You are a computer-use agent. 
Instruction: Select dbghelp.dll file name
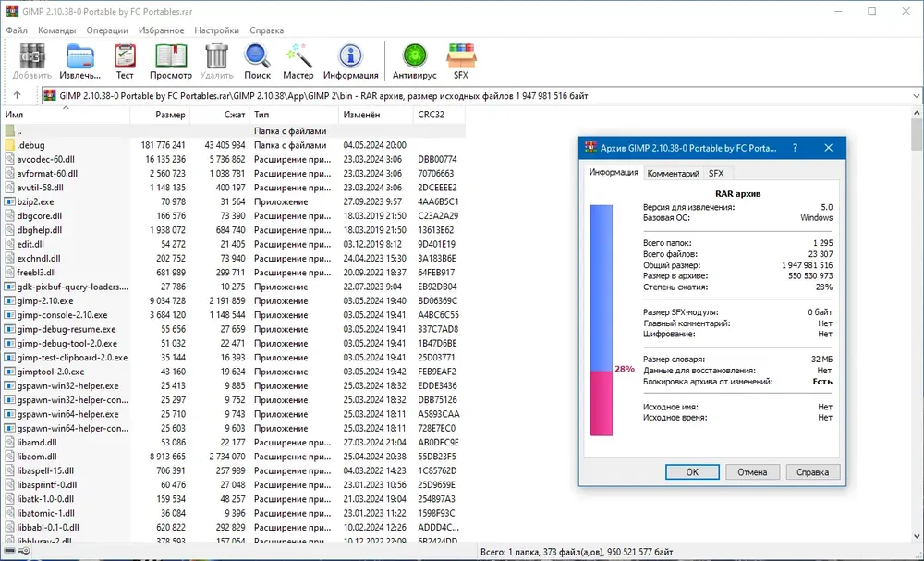(x=40, y=230)
